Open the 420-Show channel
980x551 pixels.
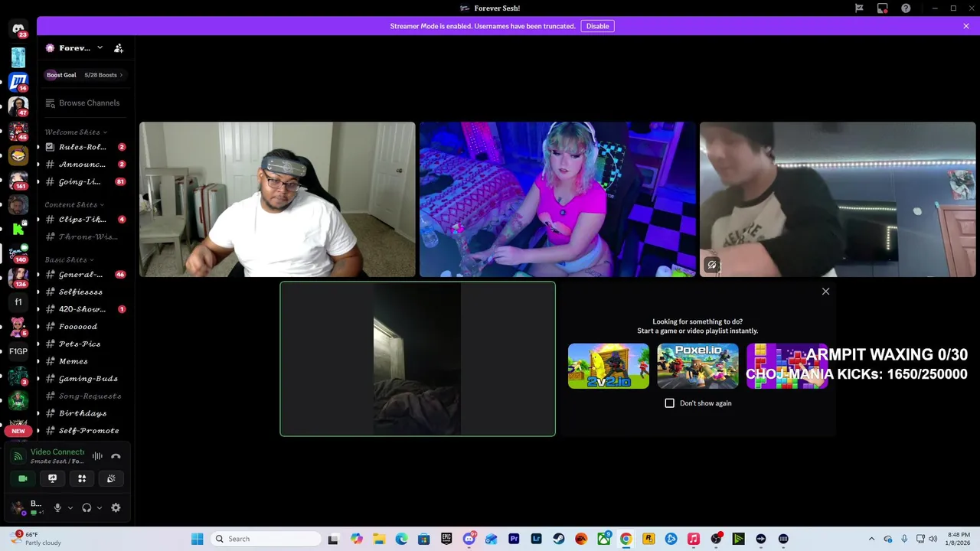pyautogui.click(x=84, y=309)
